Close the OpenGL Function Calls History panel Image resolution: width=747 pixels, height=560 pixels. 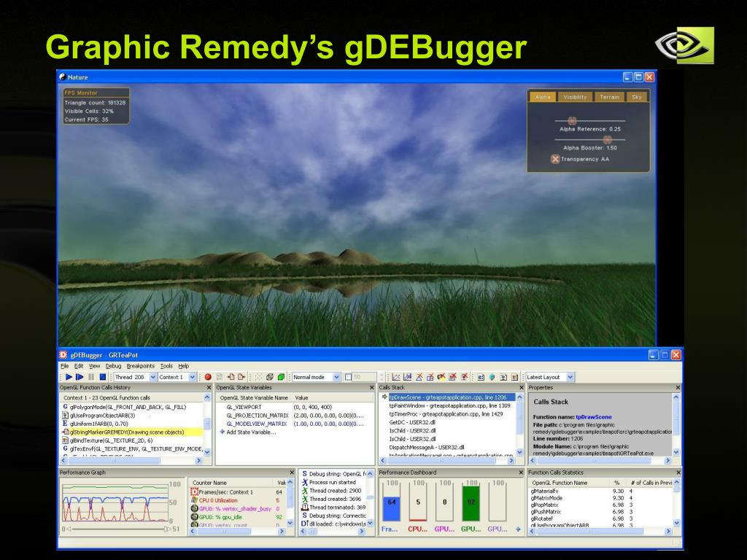[208, 388]
